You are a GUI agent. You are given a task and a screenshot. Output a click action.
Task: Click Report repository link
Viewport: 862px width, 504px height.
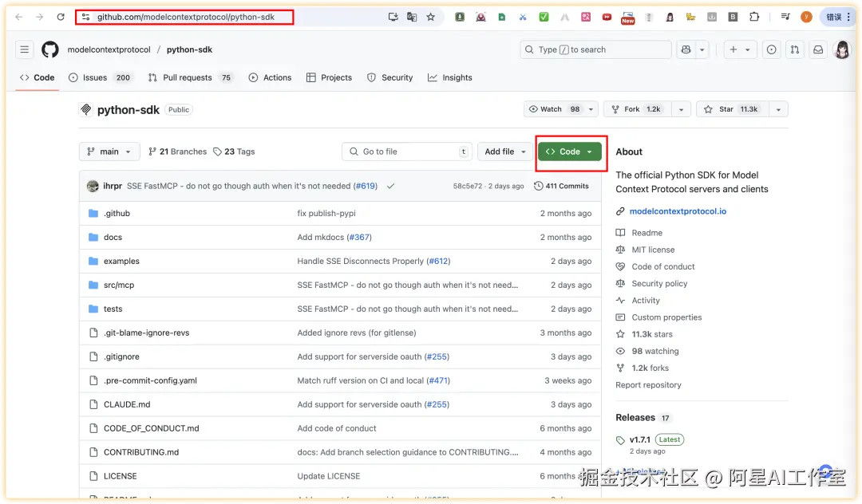(x=648, y=385)
